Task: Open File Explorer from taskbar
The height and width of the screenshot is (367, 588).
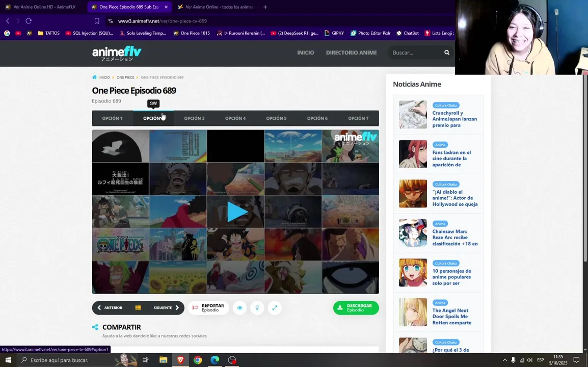Action: pos(163,360)
